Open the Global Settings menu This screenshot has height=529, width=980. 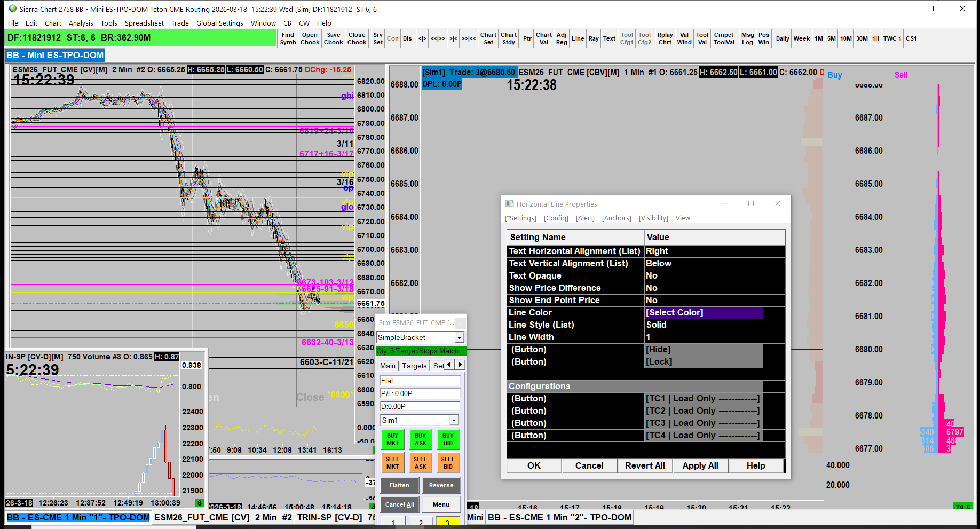219,23
